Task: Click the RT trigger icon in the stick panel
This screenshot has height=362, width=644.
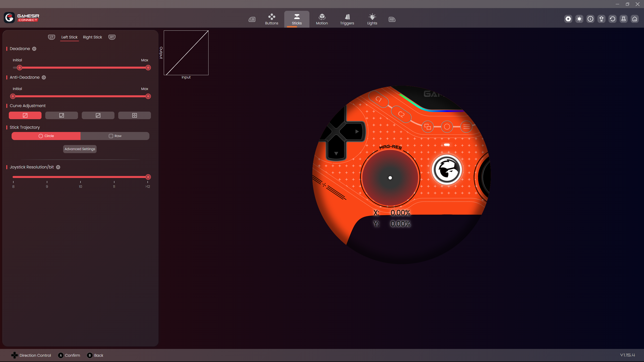Action: click(x=112, y=37)
